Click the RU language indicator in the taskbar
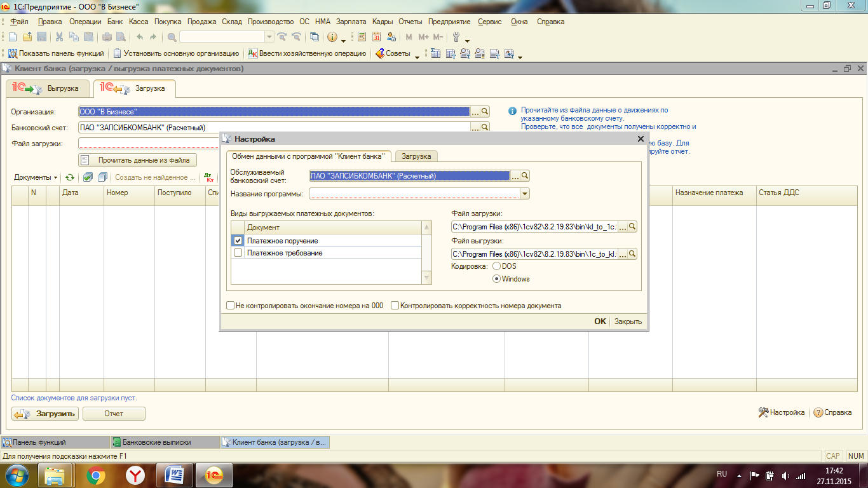Viewport: 868px width, 488px height. point(722,474)
